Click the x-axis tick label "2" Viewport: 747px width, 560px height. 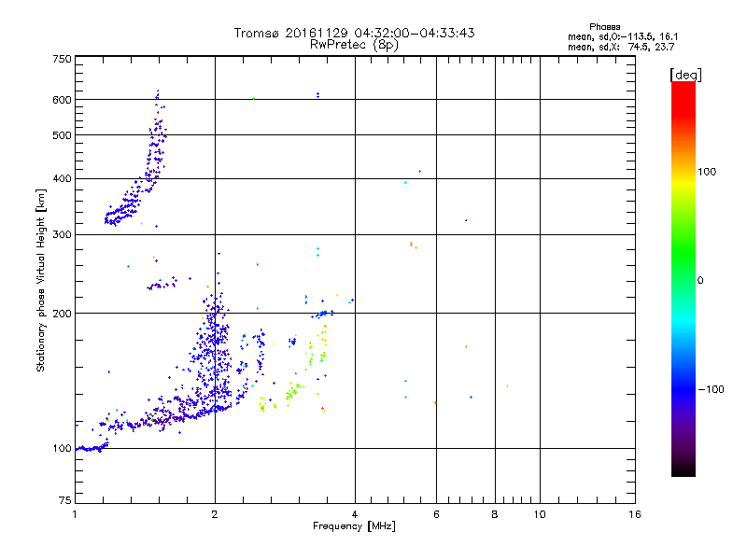215,514
